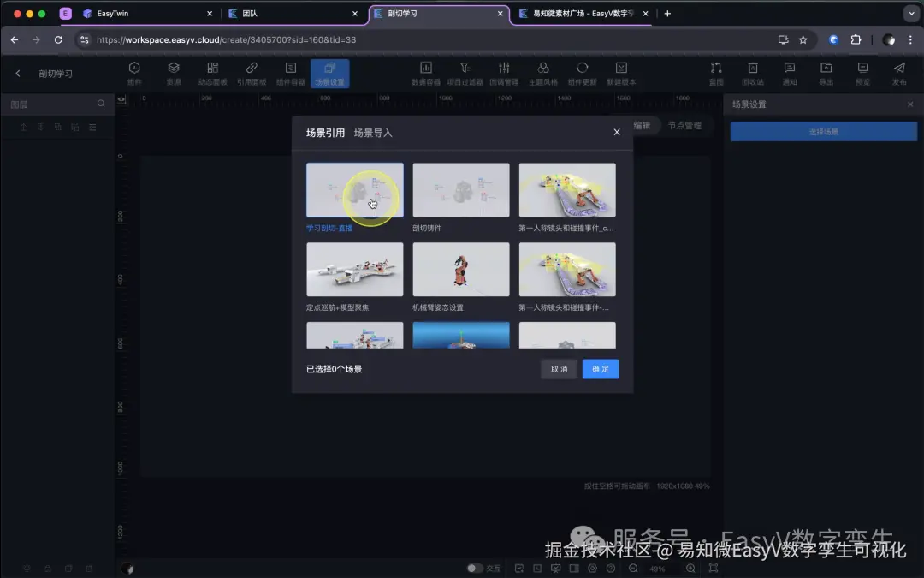The image size is (924, 578).
Task: Switch to the 团队 browser tab
Action: pos(293,13)
